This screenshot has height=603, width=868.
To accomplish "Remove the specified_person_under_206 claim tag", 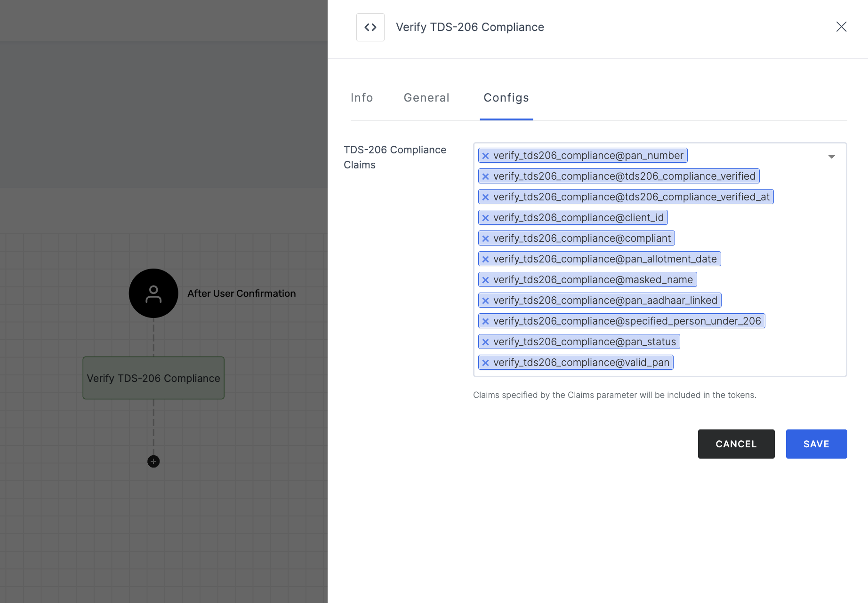I will click(x=485, y=321).
